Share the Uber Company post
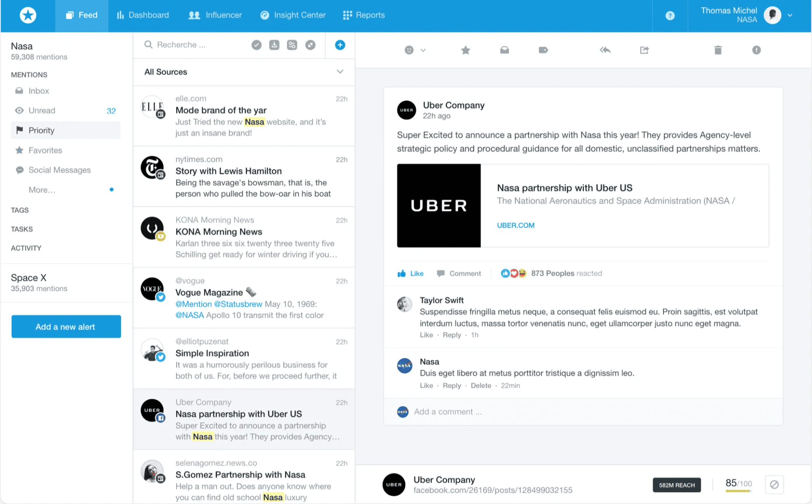The image size is (812, 504). pyautogui.click(x=644, y=50)
